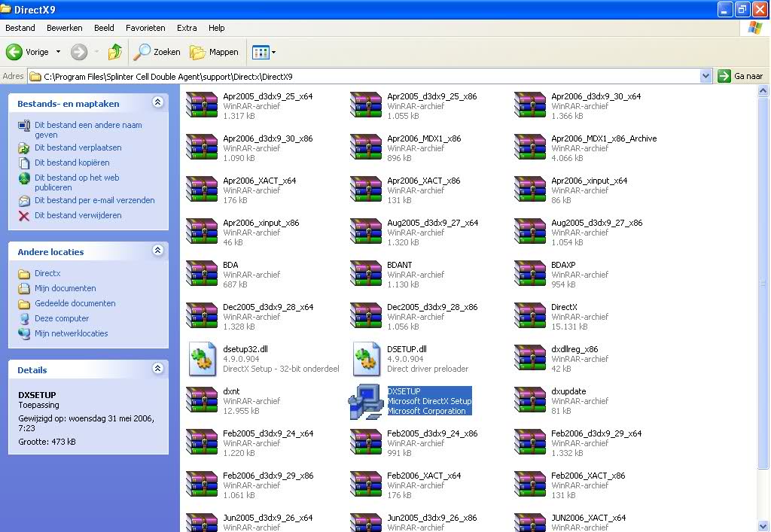
Task: Collapse the Details panel
Action: (x=157, y=369)
